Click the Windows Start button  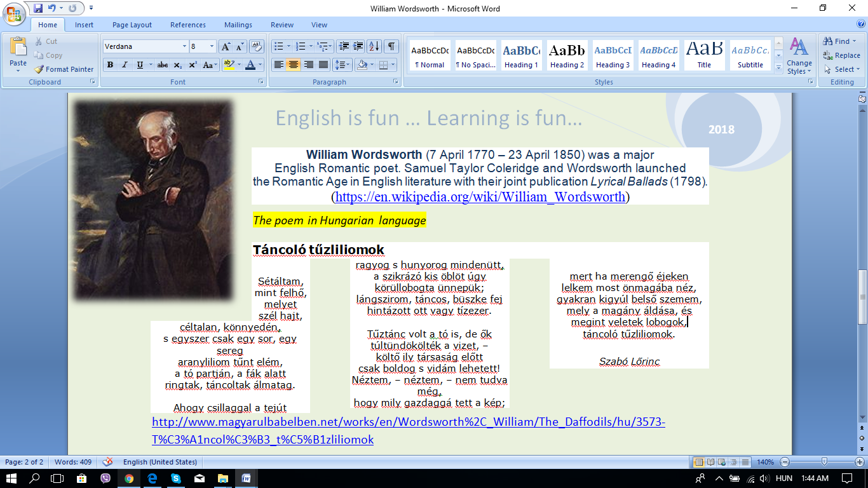(x=11, y=478)
